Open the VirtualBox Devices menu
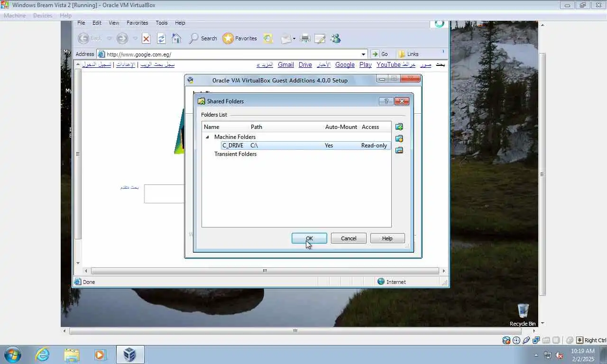607x364 pixels. 43,16
